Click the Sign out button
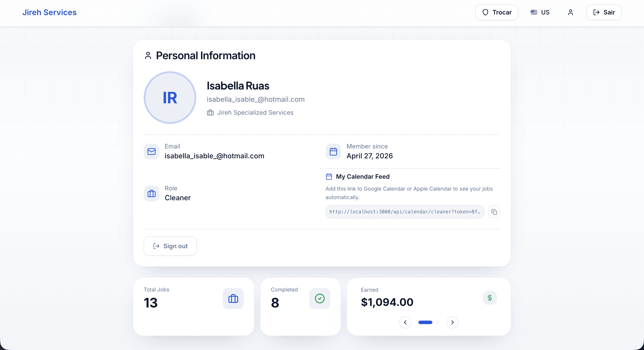Screen dimensions: 644x350 point(170,246)
